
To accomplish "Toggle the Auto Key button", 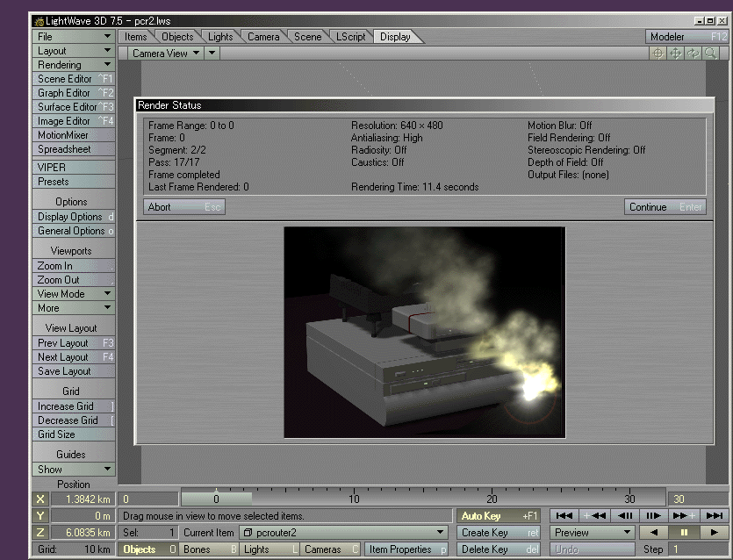I will [499, 516].
